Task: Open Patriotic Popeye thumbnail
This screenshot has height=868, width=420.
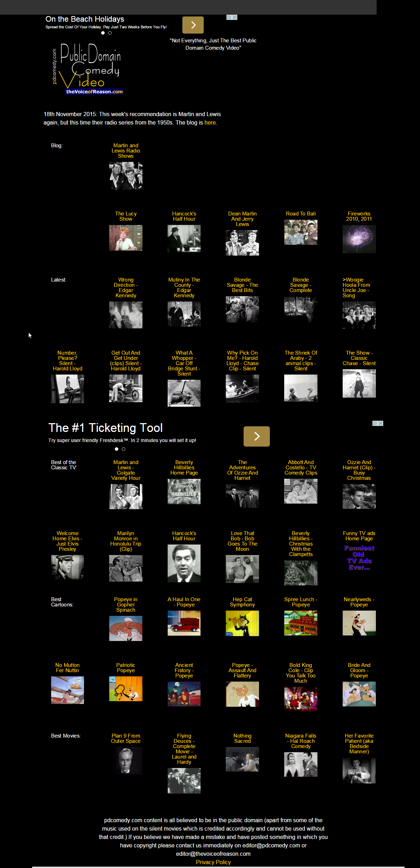Action: click(x=126, y=689)
